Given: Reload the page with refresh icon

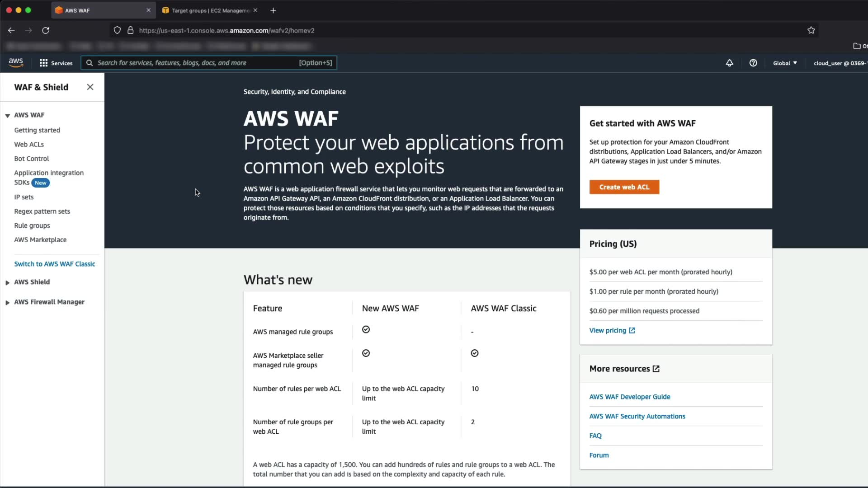Looking at the screenshot, I should pos(46,30).
